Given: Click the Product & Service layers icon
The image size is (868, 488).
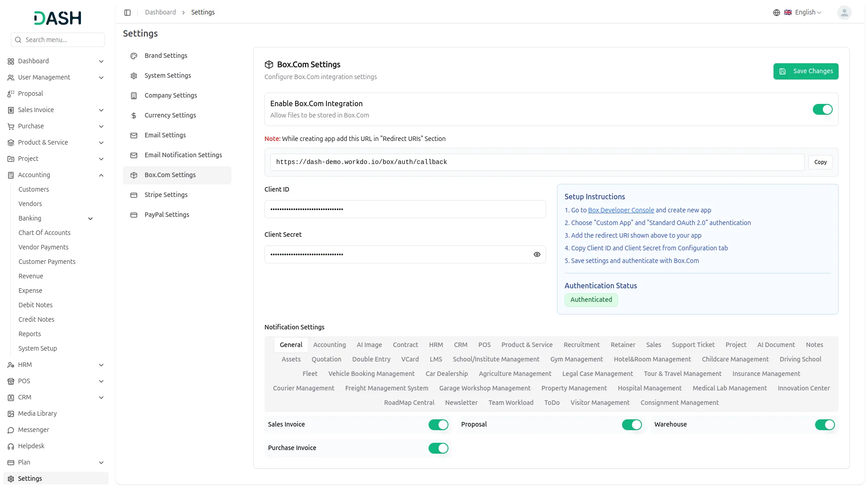Looking at the screenshot, I should 11,143.
